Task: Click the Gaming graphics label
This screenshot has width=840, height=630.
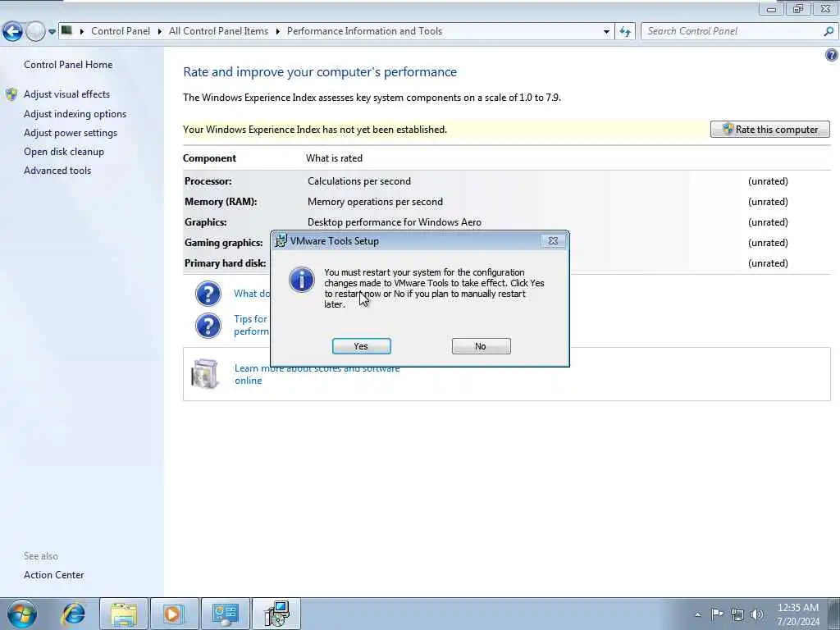Action: point(223,242)
